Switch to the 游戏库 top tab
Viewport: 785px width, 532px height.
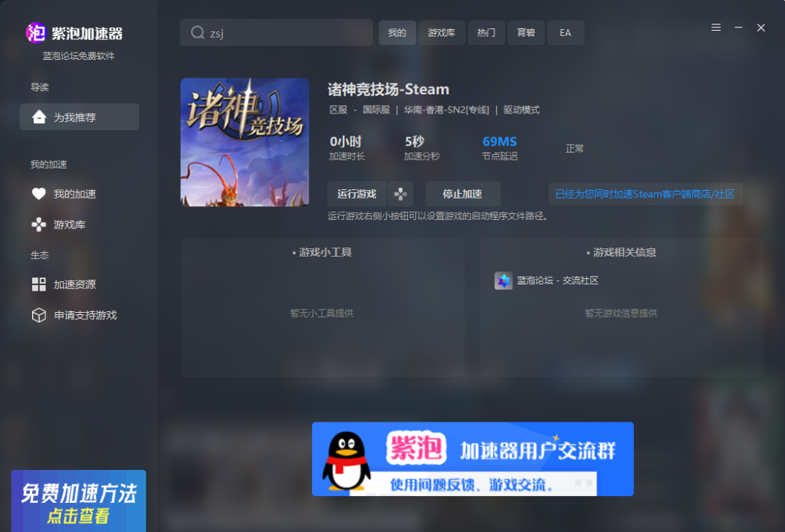click(x=442, y=32)
